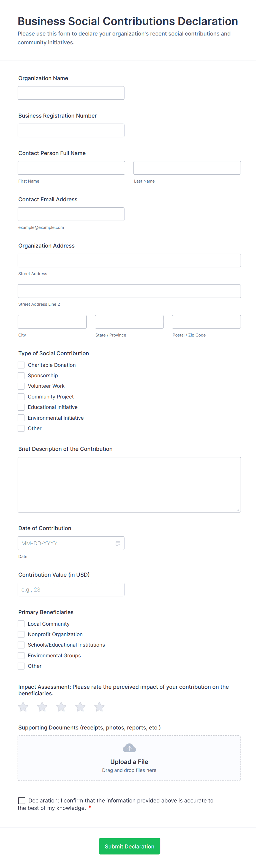Focus the Organization Name field
256x868 pixels.
[x=71, y=93]
